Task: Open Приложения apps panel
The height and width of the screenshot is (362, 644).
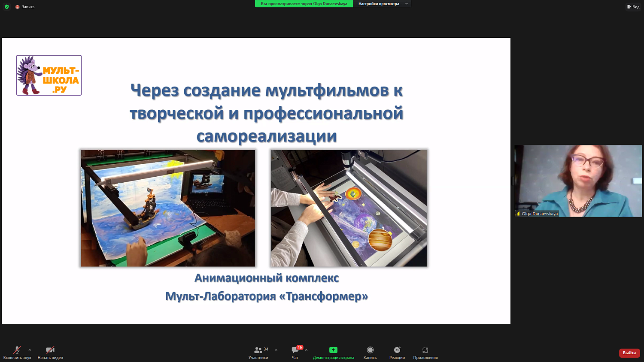Action: tap(425, 353)
